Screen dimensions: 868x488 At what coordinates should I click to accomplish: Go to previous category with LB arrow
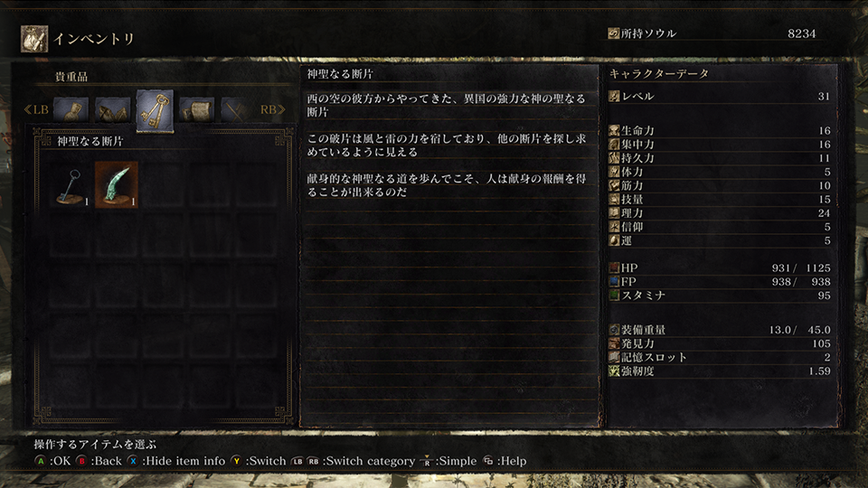(36, 109)
